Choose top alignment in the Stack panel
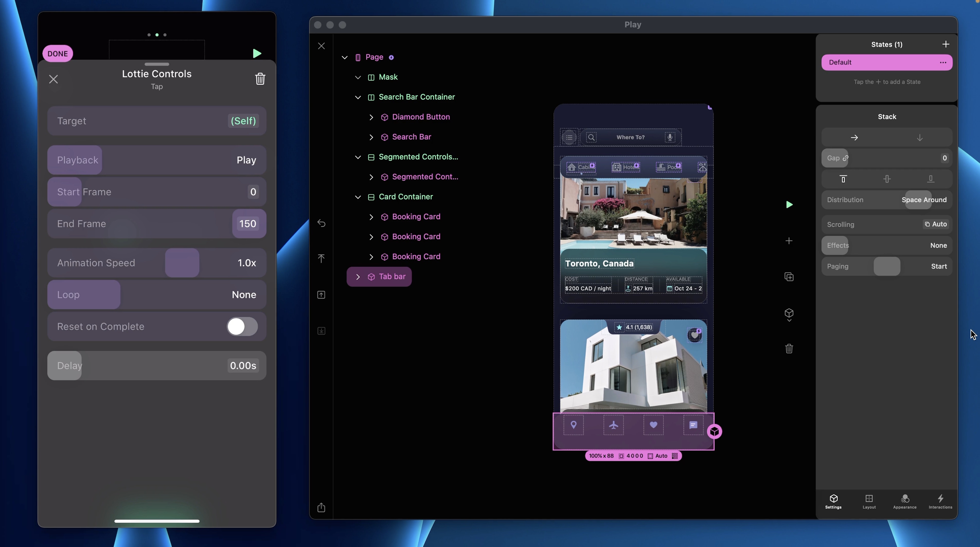This screenshot has width=980, height=547. [843, 179]
